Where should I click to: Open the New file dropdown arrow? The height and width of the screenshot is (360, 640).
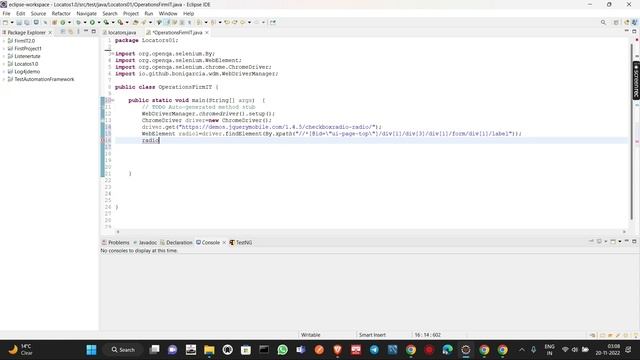(x=12, y=22)
